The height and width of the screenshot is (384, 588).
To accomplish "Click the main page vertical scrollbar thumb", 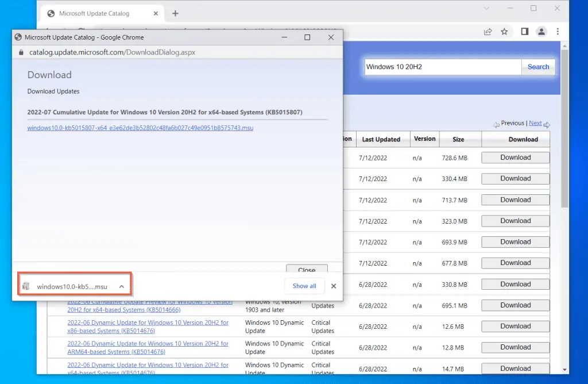I will coord(564,128).
